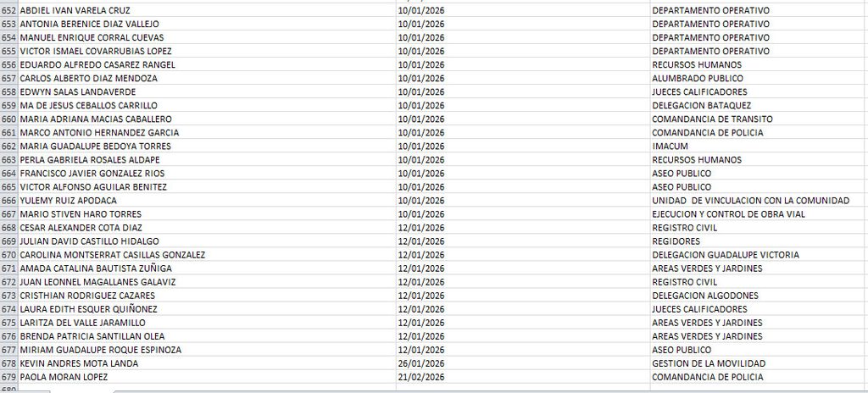The width and height of the screenshot is (868, 393).
Task: Select EJECUCION Y CONTROL DE OBRA VIAL cell
Action: coord(759,213)
